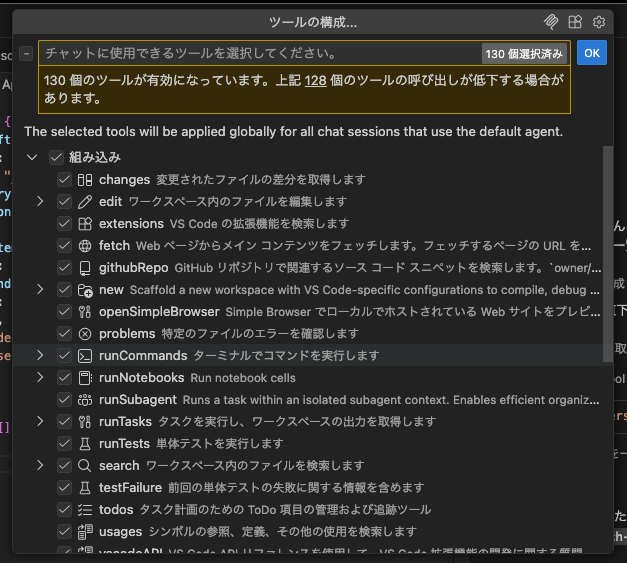Uncheck the runTasks tool checkbox
Screen dimensions: 627x563
64,422
